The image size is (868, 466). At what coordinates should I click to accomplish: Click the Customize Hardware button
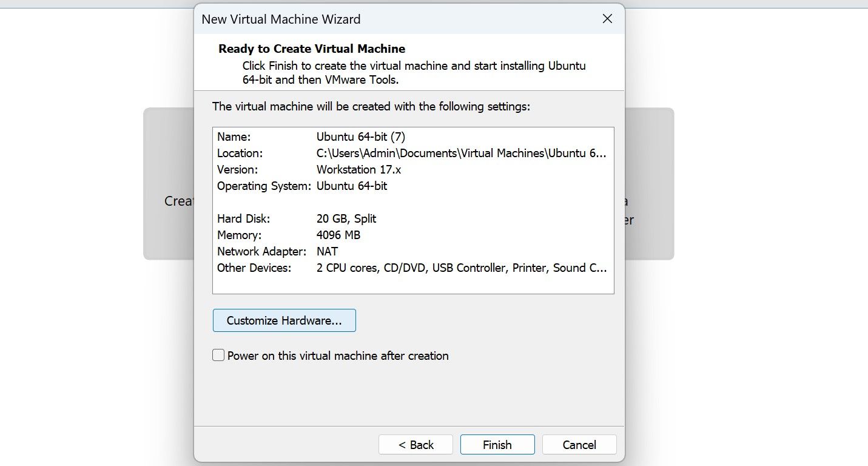(x=284, y=320)
